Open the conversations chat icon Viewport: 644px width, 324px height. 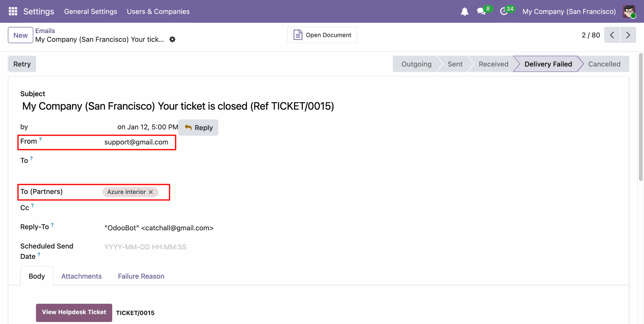pyautogui.click(x=482, y=11)
